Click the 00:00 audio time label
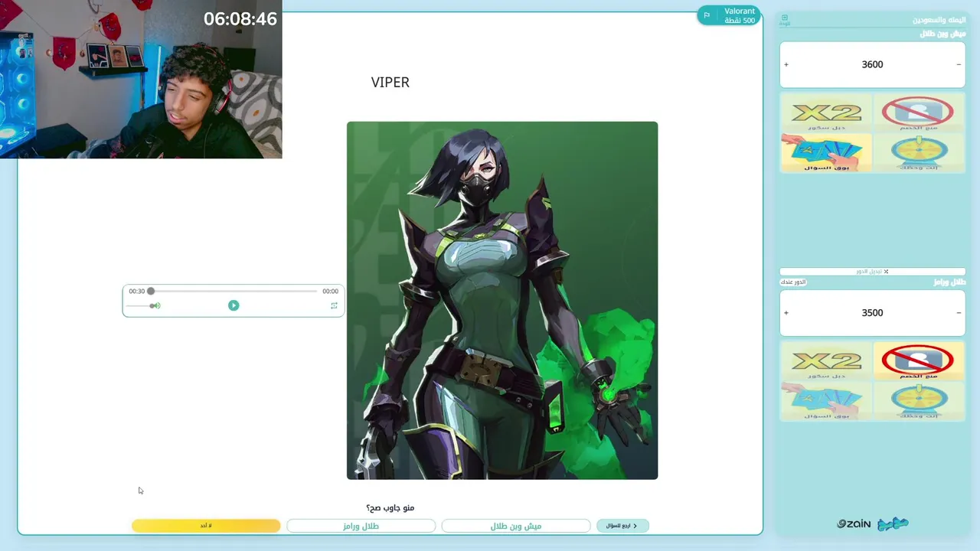The width and height of the screenshot is (980, 551). point(330,291)
